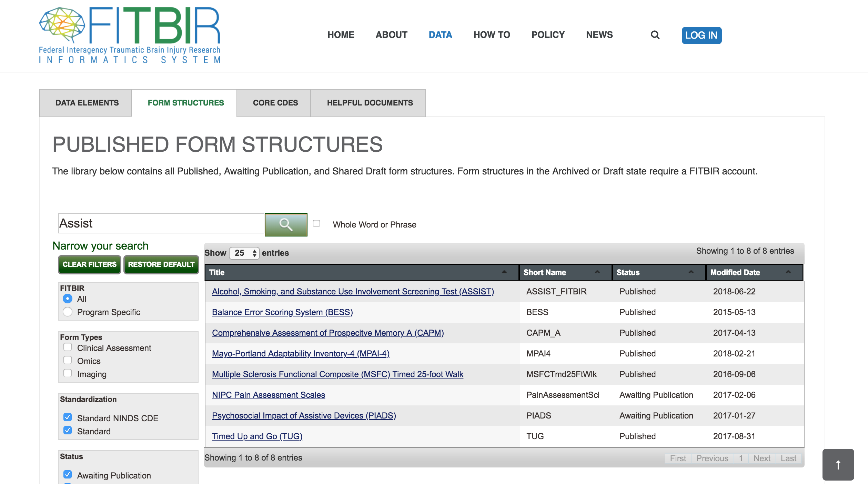Uncheck Awaiting Publication status checkbox

68,475
